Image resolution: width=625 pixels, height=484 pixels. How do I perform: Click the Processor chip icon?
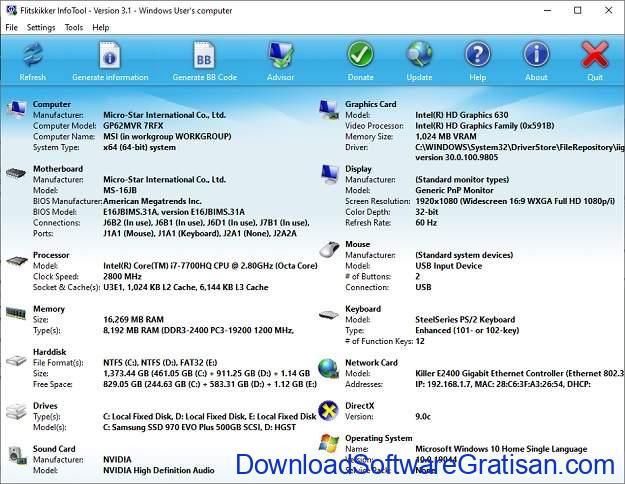click(x=17, y=261)
